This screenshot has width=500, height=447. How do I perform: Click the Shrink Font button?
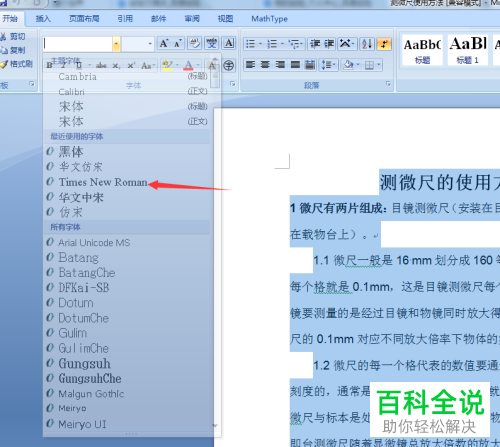coord(178,44)
